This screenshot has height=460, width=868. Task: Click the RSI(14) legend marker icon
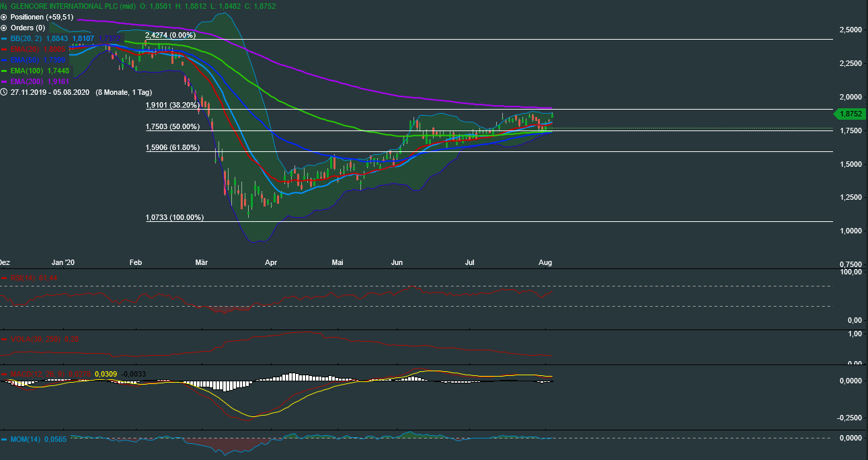[4, 278]
